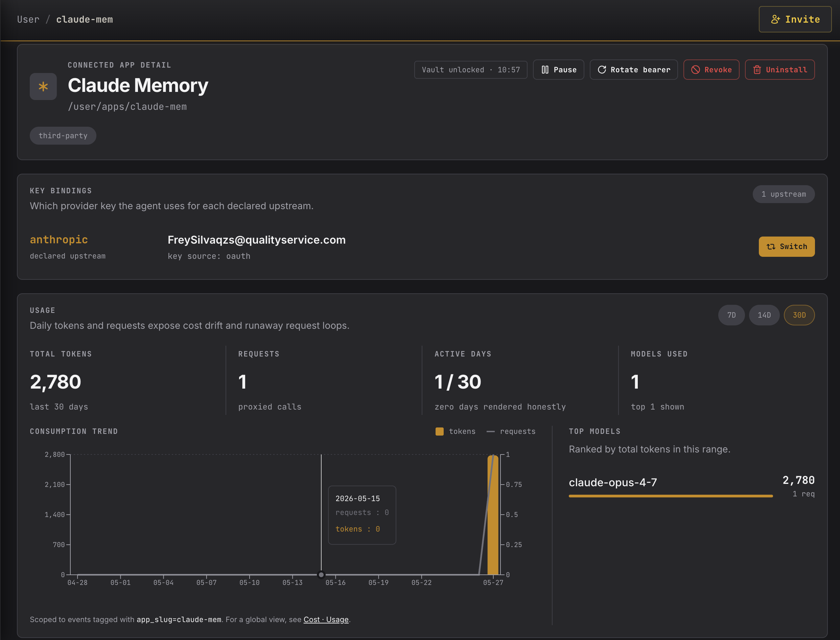Click the revoke prohibited circle icon

click(x=696, y=70)
